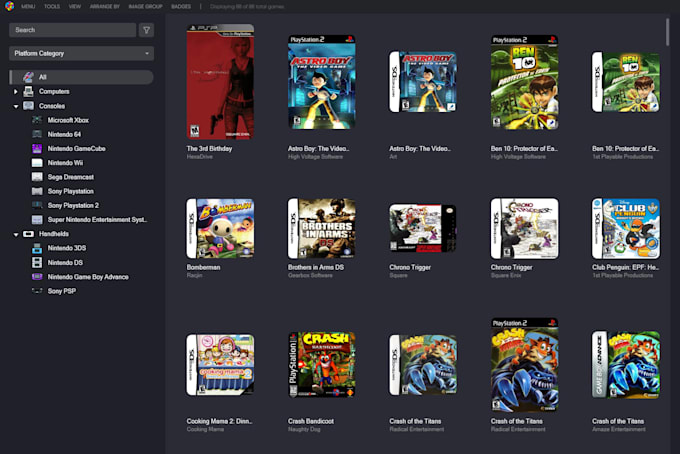Screen dimensions: 680x454
Task: Select the Bomberman cover art
Action: coord(220,229)
